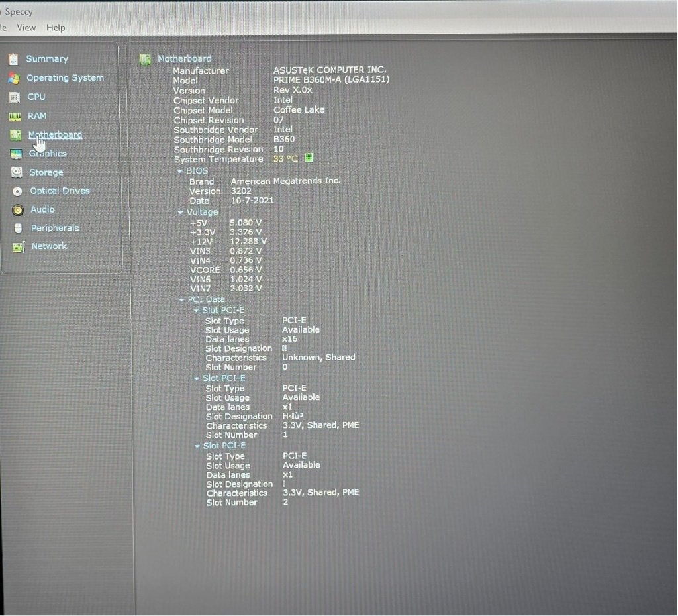Image resolution: width=678 pixels, height=616 pixels.
Task: Click the Optical Drives disc icon
Action: tap(17, 191)
